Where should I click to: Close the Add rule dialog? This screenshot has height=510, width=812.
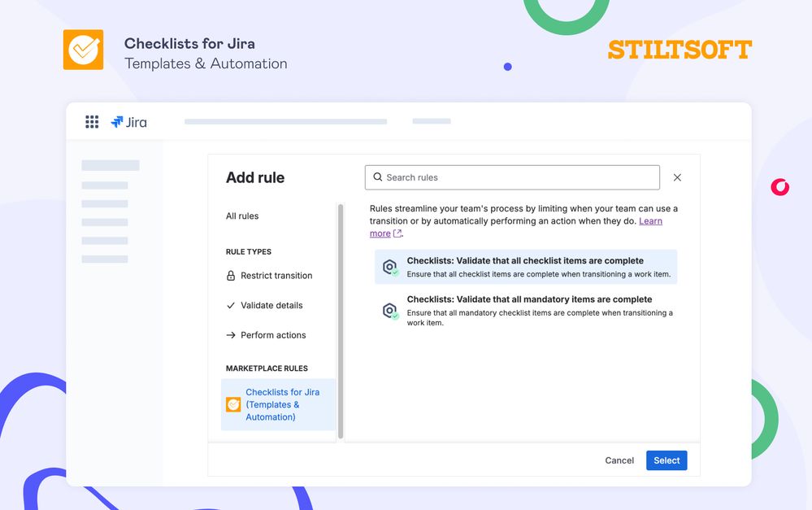click(x=677, y=177)
